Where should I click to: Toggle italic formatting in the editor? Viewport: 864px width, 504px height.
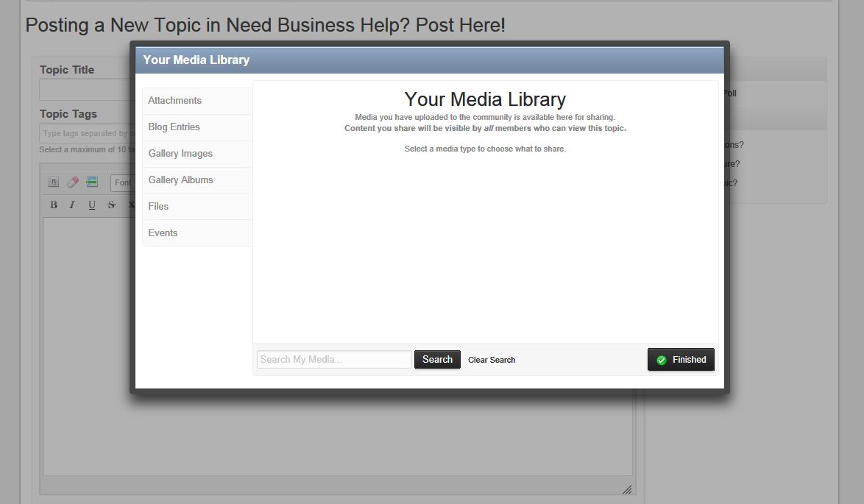click(x=72, y=205)
